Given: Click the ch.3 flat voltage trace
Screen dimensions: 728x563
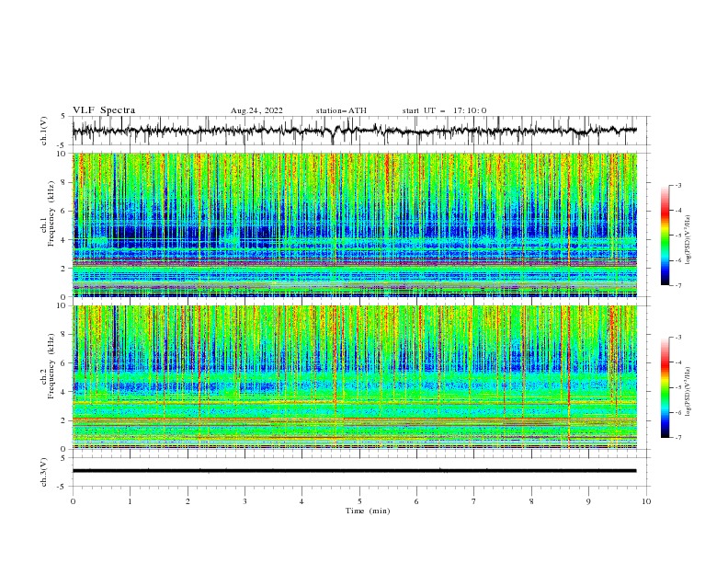Looking at the screenshot, I should (354, 471).
